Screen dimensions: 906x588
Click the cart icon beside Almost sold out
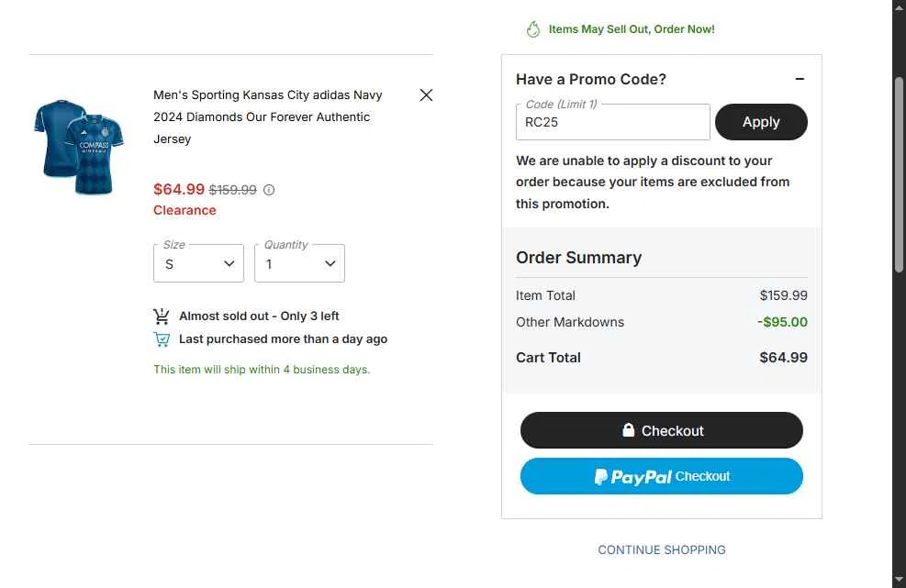[x=162, y=316]
